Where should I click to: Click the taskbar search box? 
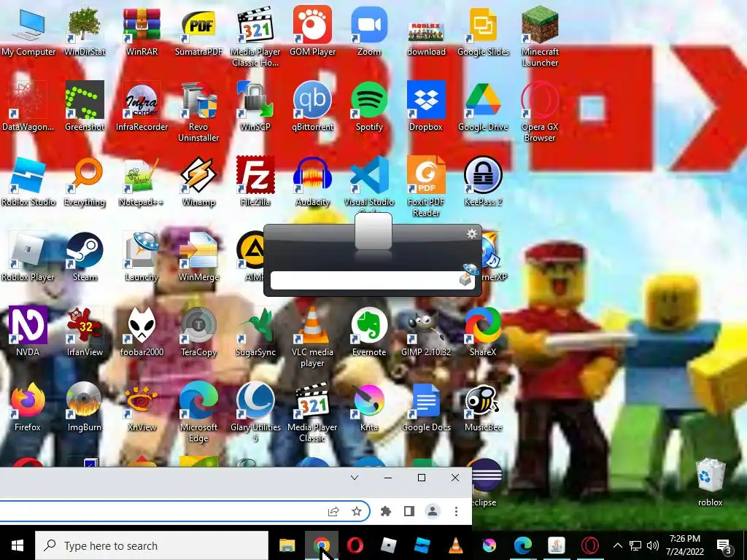[x=152, y=545]
